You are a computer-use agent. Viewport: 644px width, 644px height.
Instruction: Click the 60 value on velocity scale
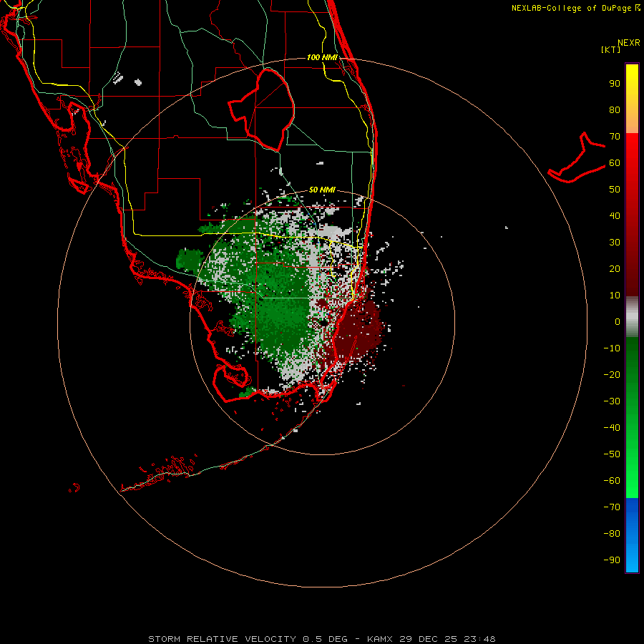615,163
